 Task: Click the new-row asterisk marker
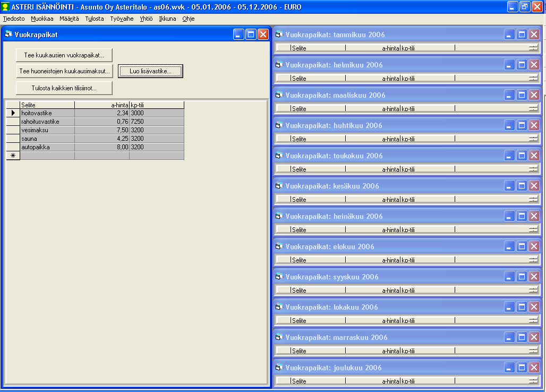[x=13, y=156]
